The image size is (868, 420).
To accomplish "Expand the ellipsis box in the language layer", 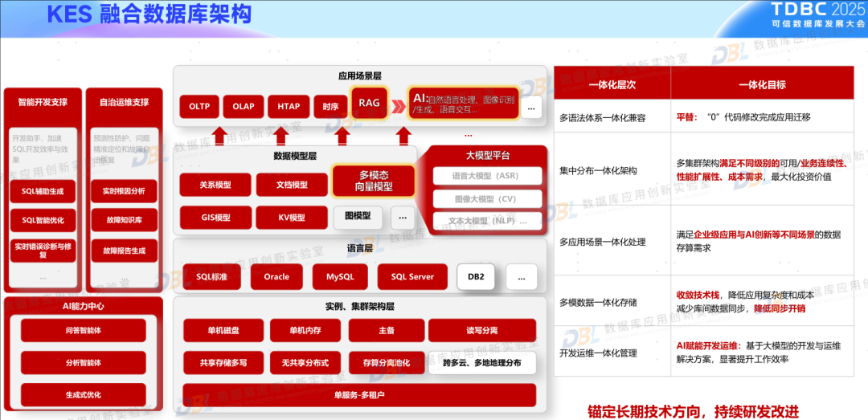I will 522,277.
